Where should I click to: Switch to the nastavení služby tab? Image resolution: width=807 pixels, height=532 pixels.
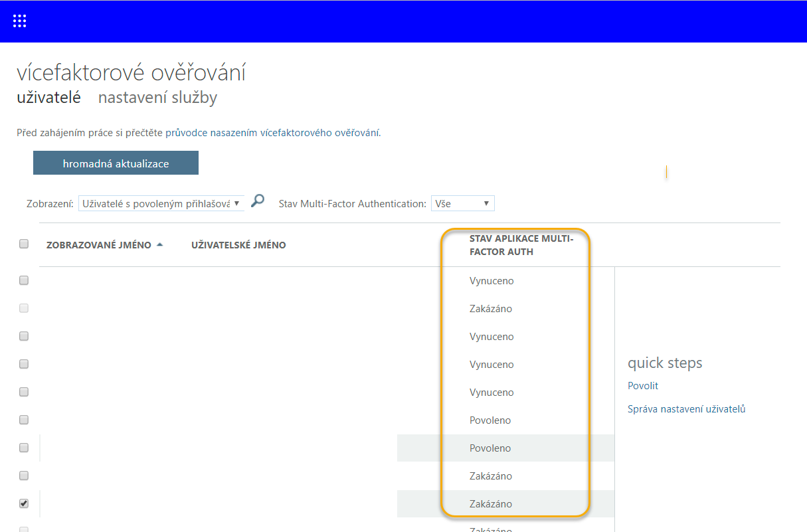tap(157, 98)
